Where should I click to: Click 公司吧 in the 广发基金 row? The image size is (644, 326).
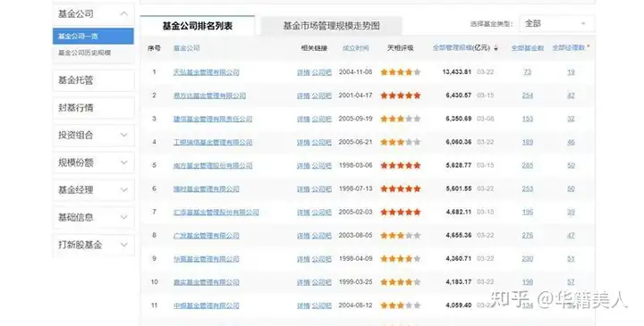pos(322,236)
